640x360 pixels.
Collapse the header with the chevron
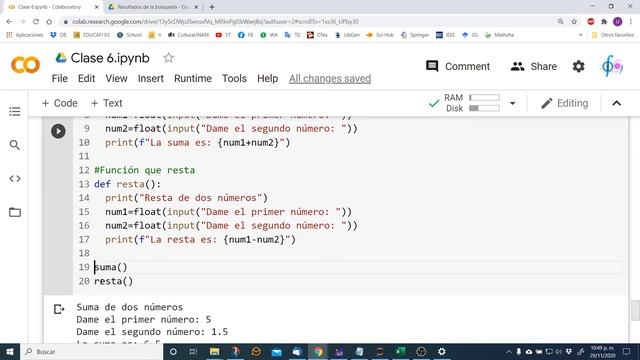[x=616, y=103]
